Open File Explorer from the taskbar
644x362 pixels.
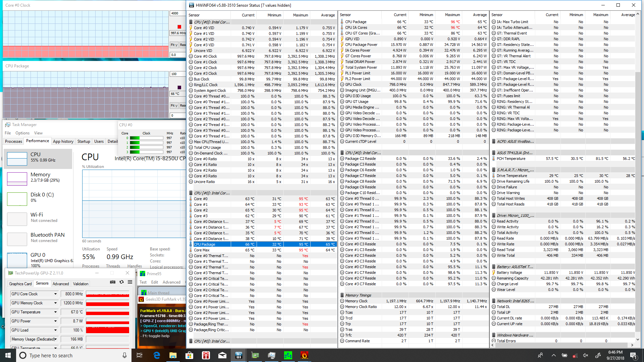(x=173, y=355)
